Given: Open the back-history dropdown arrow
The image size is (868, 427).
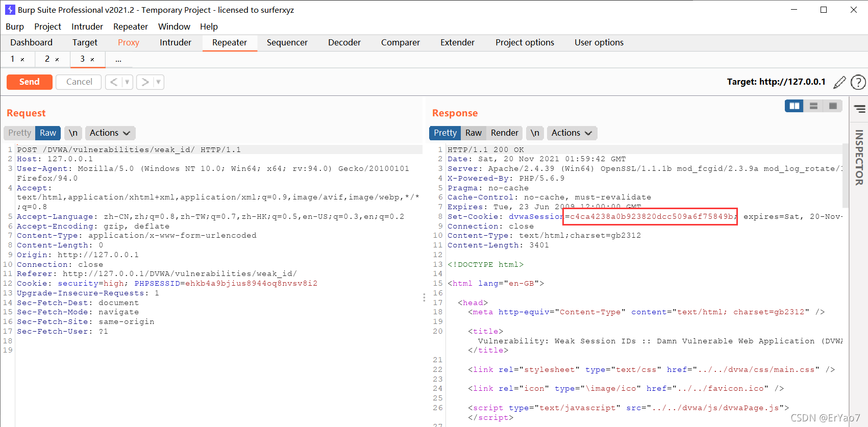Looking at the screenshot, I should (128, 82).
